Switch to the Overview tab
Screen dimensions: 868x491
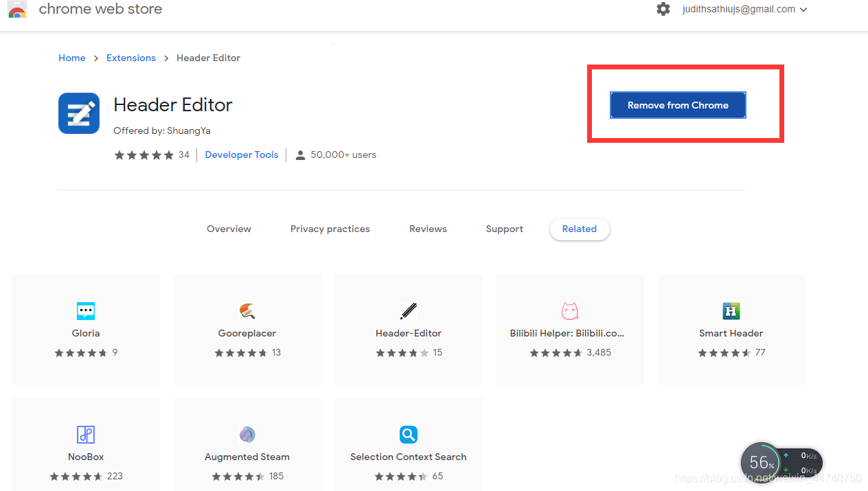(229, 229)
